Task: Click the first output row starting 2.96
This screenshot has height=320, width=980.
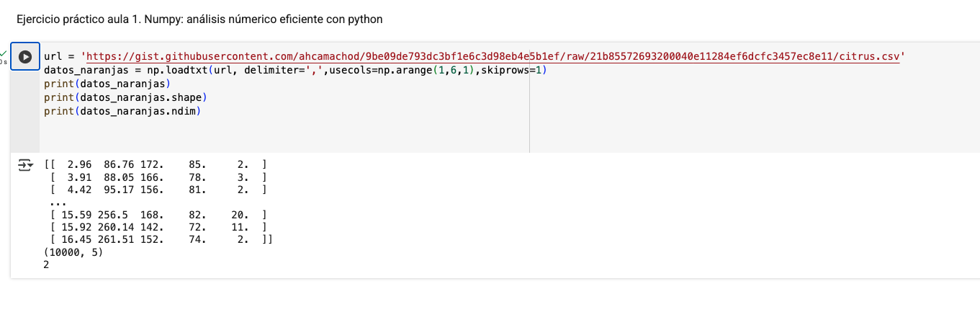Action: [x=156, y=165]
